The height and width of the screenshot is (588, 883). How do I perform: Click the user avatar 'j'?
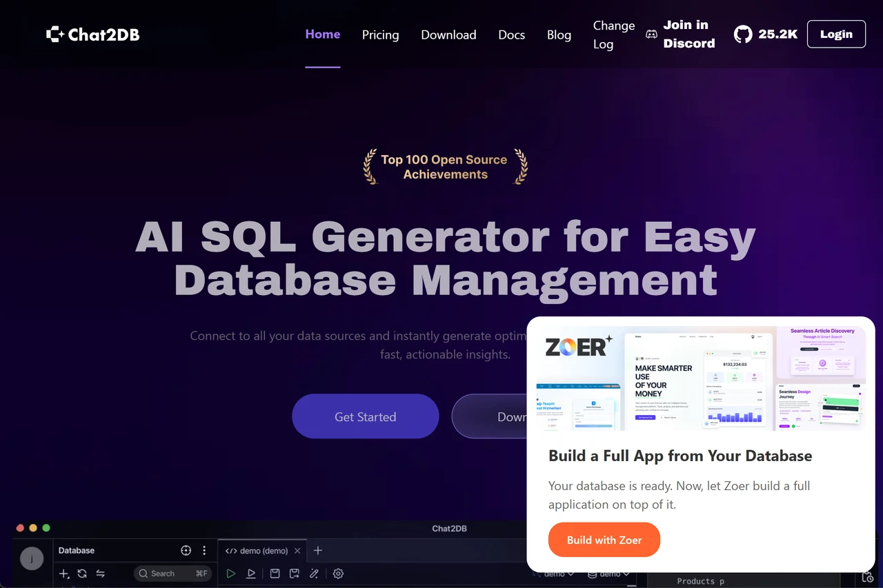pyautogui.click(x=32, y=558)
